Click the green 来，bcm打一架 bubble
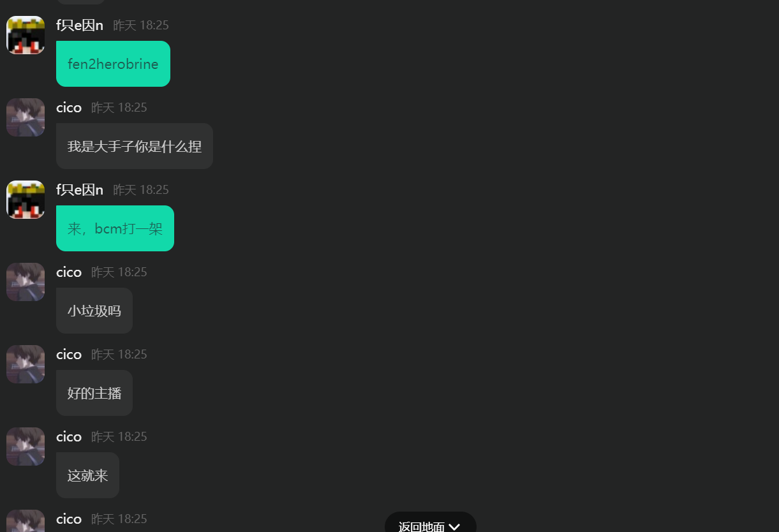779x532 pixels. [x=115, y=228]
